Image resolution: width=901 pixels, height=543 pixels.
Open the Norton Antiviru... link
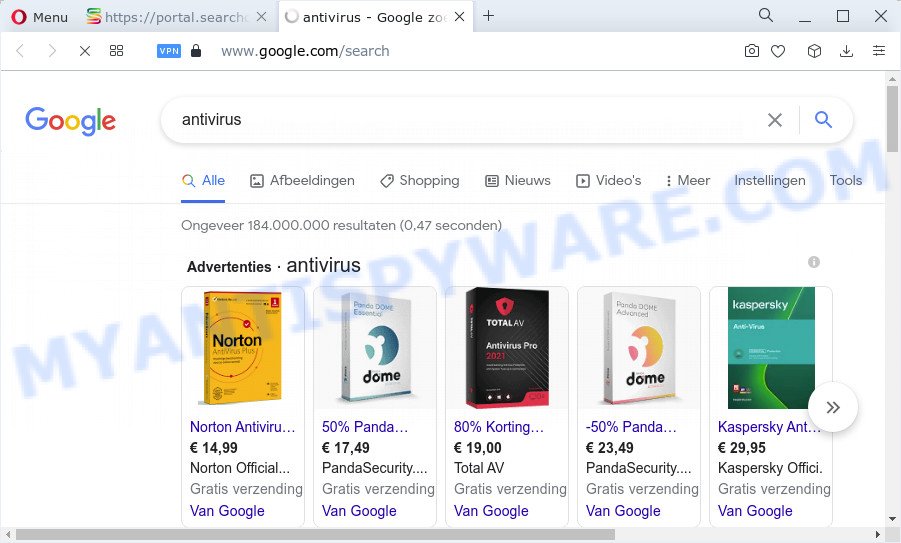(x=242, y=427)
